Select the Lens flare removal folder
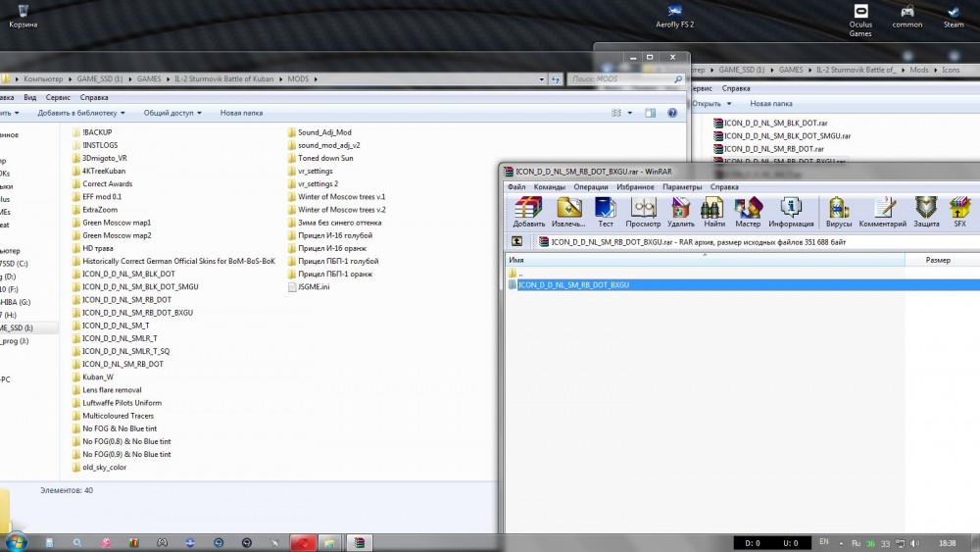Image resolution: width=980 pixels, height=552 pixels. [107, 390]
